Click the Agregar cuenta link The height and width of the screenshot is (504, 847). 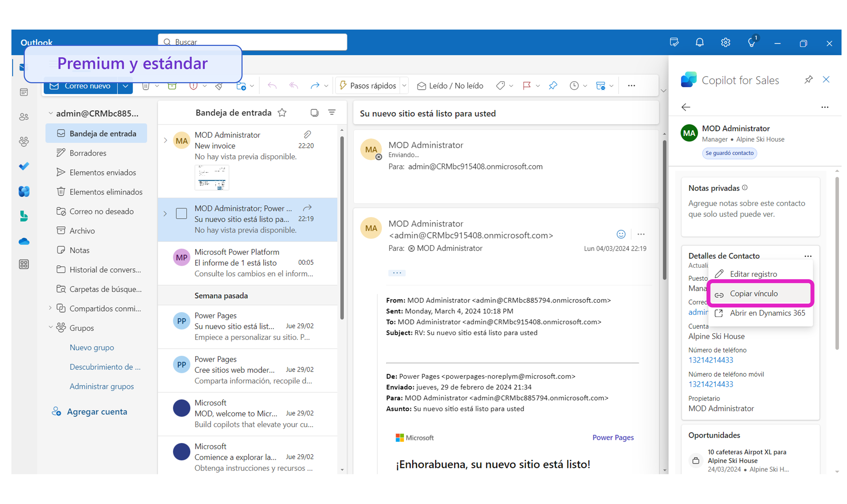(97, 412)
